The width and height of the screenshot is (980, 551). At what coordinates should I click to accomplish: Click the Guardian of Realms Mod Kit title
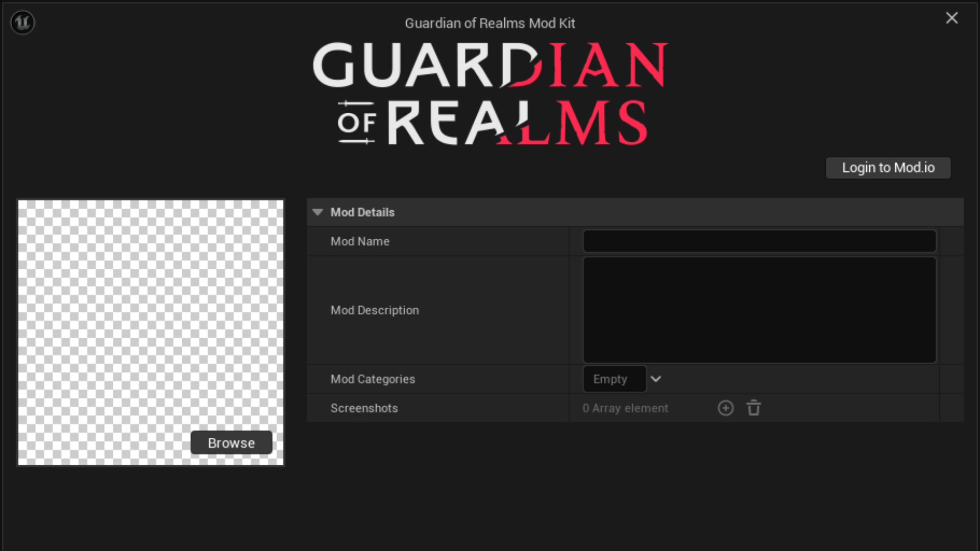(490, 23)
